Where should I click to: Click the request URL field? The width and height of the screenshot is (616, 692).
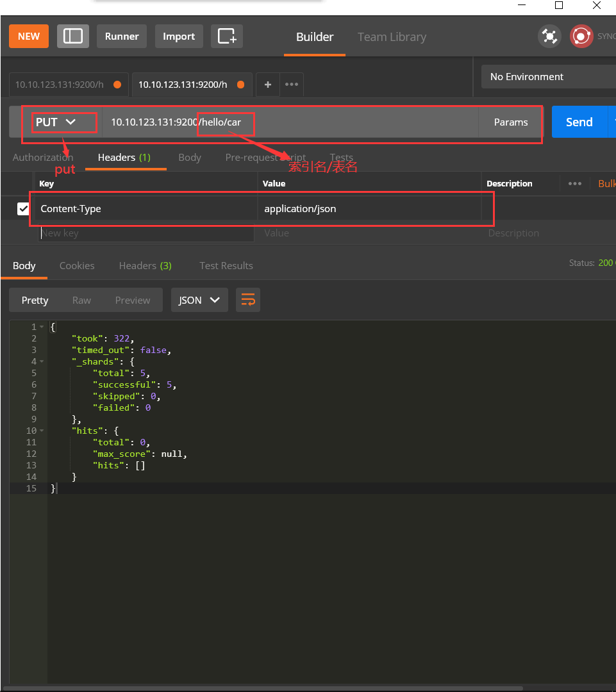(290, 122)
